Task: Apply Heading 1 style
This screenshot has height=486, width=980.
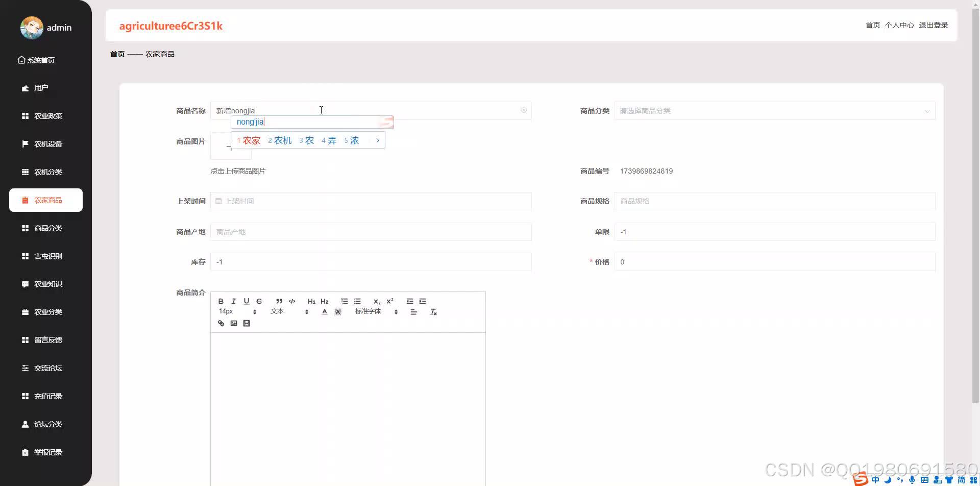Action: click(311, 301)
